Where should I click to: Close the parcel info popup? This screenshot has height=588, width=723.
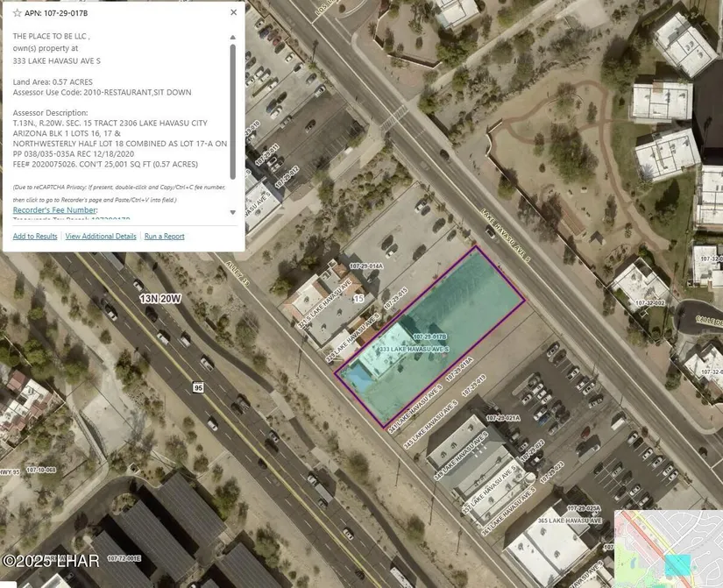pyautogui.click(x=233, y=13)
